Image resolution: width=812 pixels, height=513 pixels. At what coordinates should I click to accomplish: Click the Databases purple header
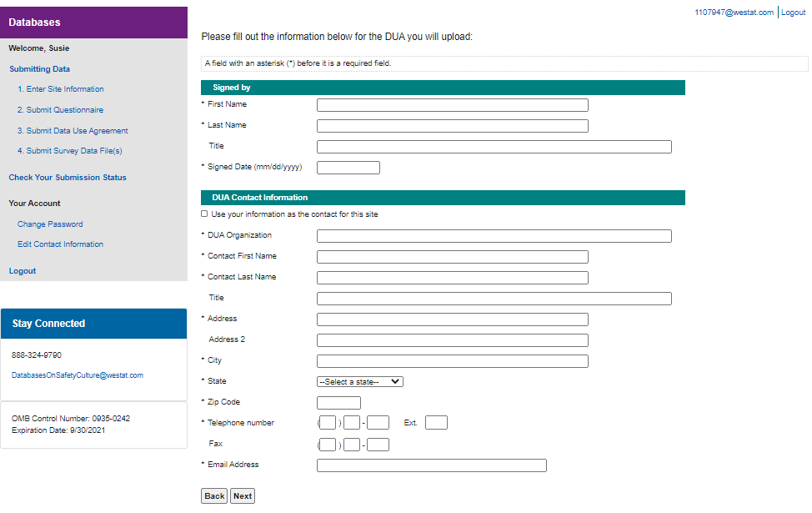[x=93, y=23]
